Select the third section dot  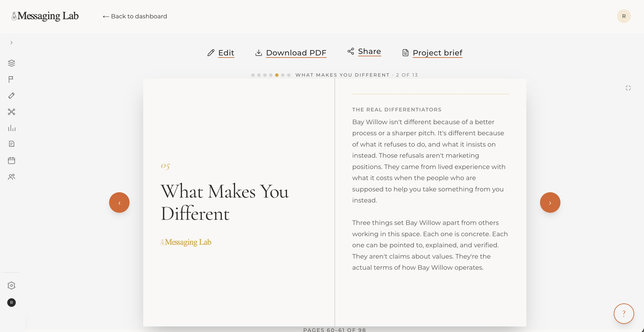tap(265, 75)
